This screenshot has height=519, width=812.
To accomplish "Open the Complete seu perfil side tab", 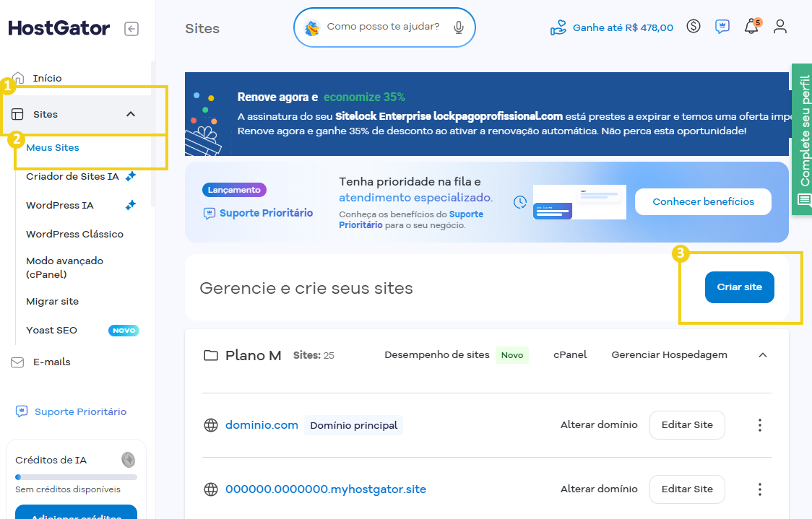I will click(x=803, y=139).
